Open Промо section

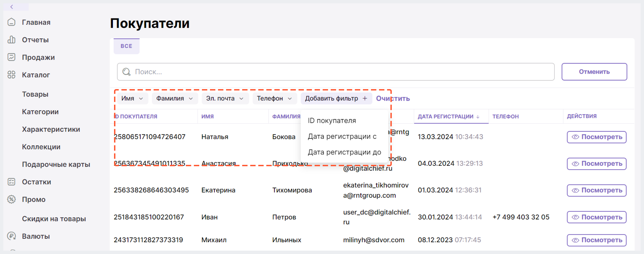(x=34, y=199)
